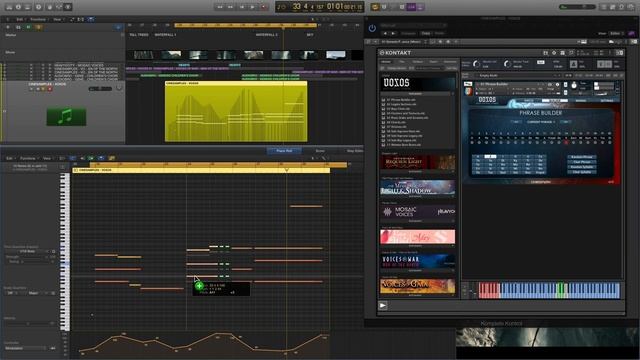This screenshot has width=640, height=360.
Task: Show the Mixer from control bar
Action: (x=59, y=7)
